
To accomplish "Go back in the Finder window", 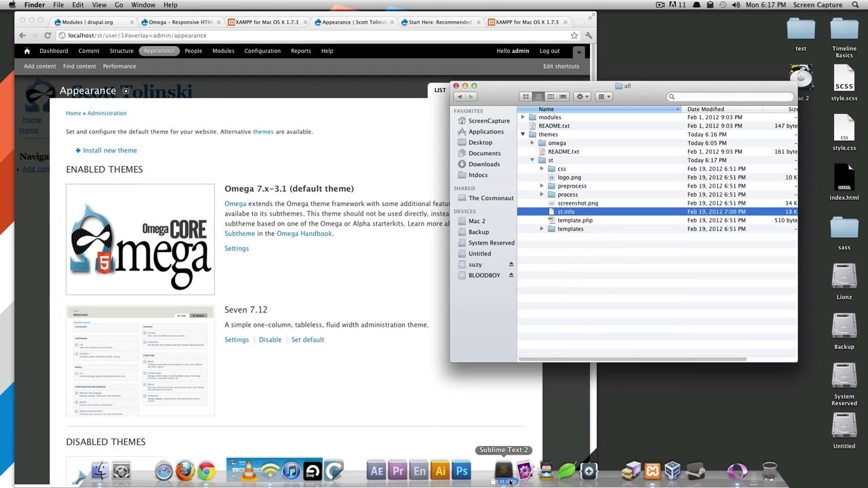I will pyautogui.click(x=460, y=96).
